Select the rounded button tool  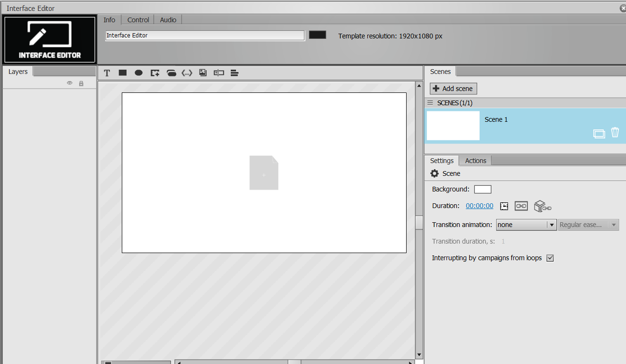(x=172, y=73)
